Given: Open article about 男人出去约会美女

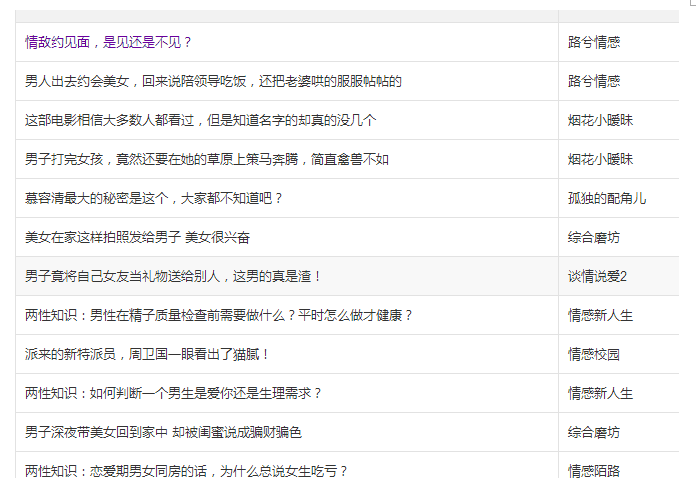Looking at the screenshot, I should coord(213,81).
